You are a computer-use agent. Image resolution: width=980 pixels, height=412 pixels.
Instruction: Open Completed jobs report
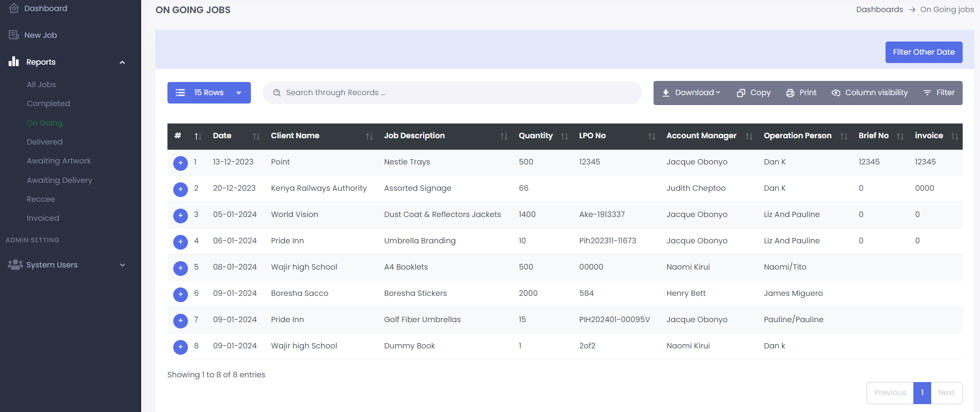point(48,104)
